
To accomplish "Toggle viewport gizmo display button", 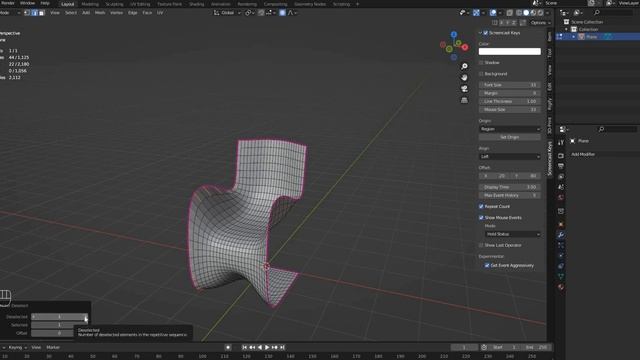I will point(476,13).
